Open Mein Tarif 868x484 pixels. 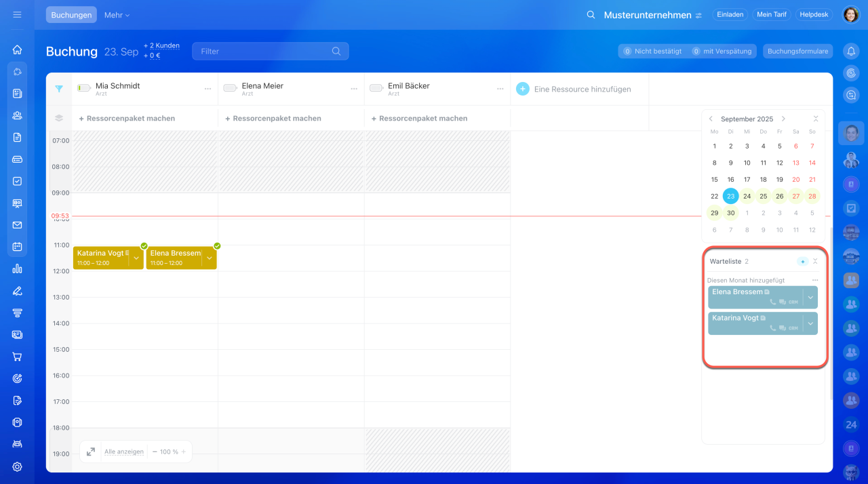pos(772,14)
